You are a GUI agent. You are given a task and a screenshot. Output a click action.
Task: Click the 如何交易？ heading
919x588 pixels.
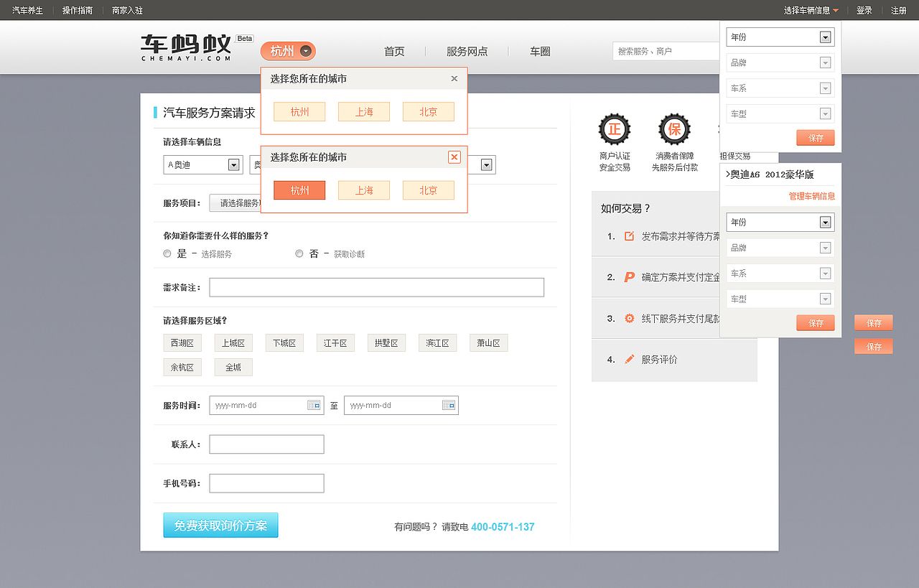coord(625,209)
